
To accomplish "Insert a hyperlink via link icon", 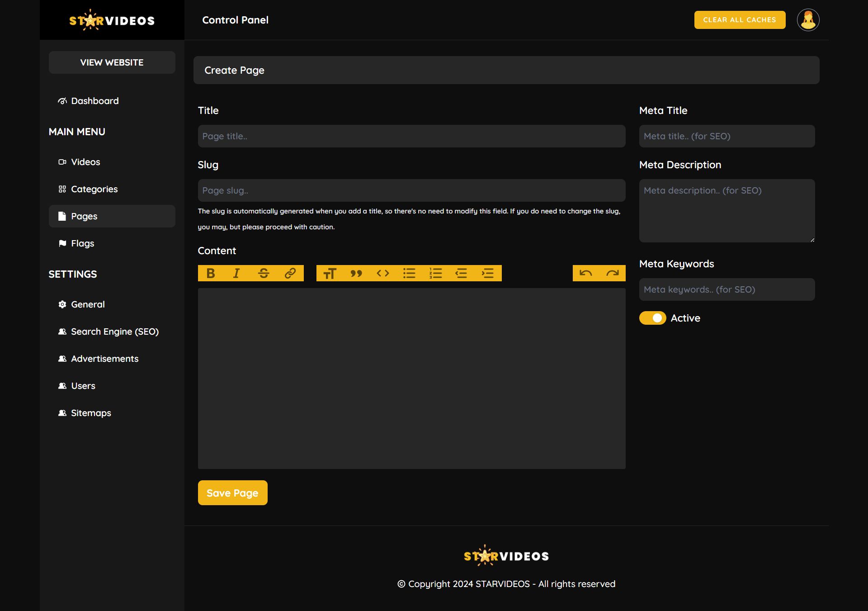I will coord(290,273).
